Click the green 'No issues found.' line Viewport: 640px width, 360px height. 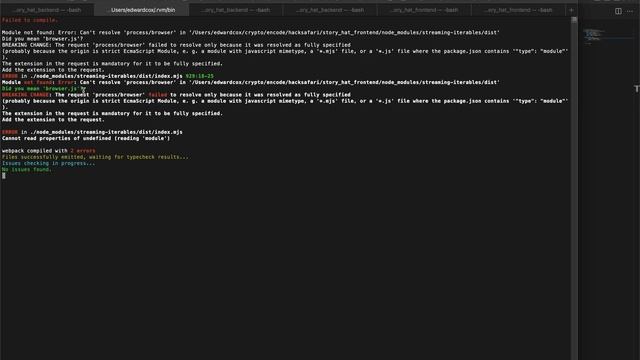click(27, 169)
